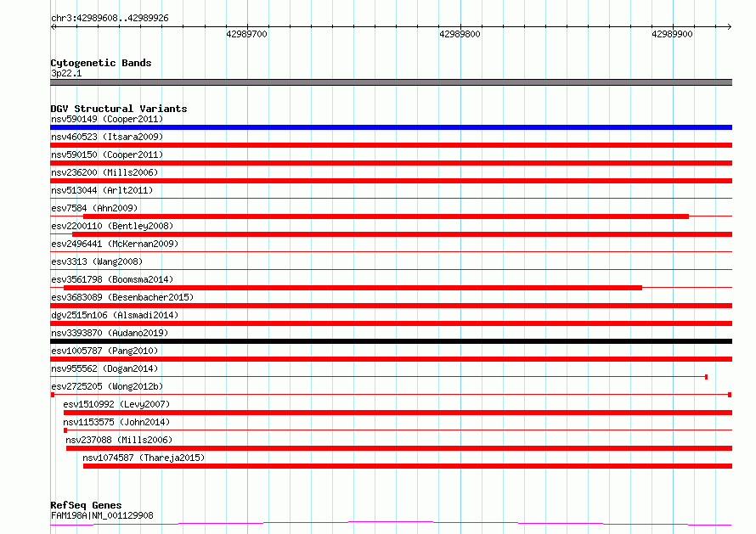Open dgv2515n106 (Alsmadi2014) label
756x534 pixels.
coord(115,315)
